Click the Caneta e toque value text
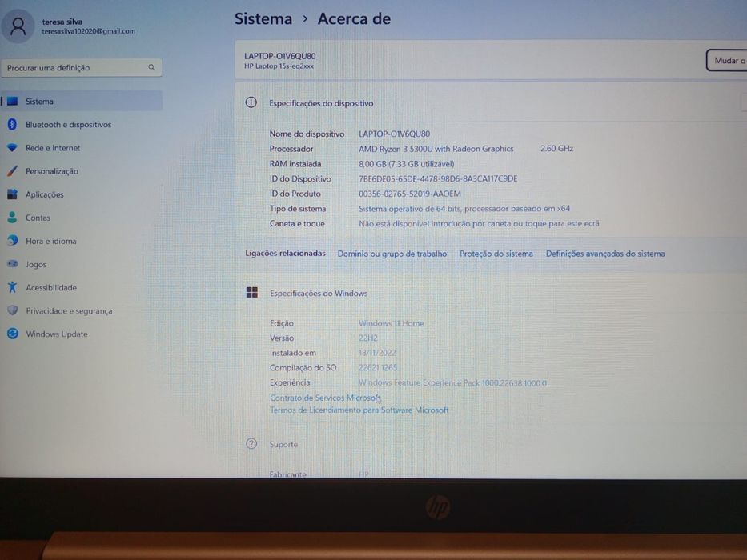The width and height of the screenshot is (747, 560). click(479, 223)
